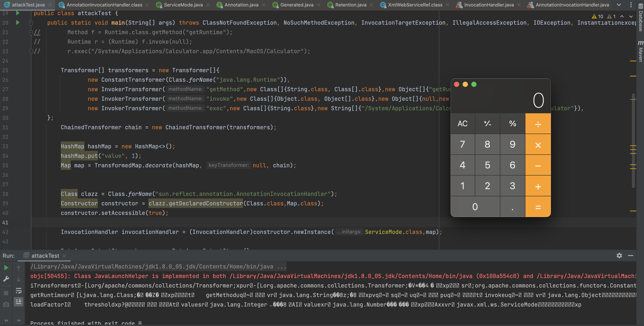Click plus/minus sign button on Calculator
This screenshot has width=644, height=326.
(x=488, y=123)
